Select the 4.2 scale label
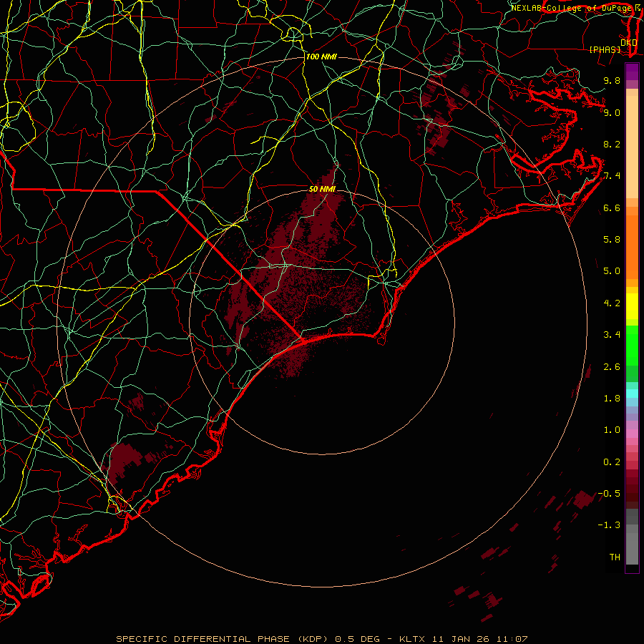The height and width of the screenshot is (644, 644). [612, 303]
